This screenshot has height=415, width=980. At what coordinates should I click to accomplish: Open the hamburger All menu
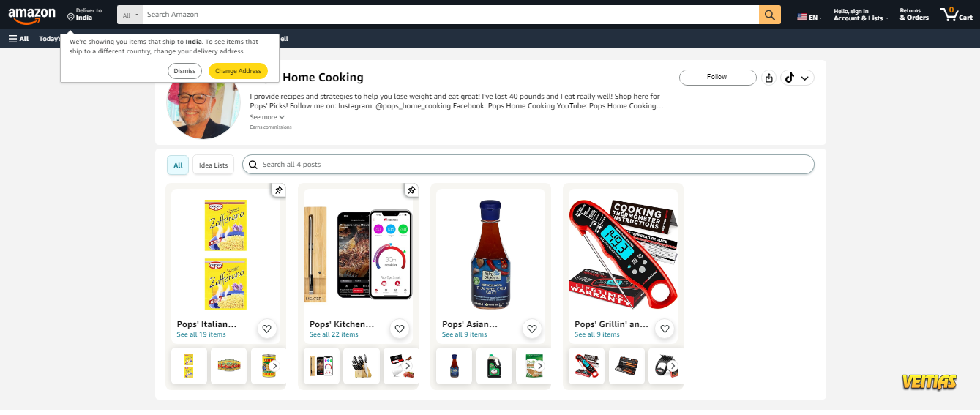pyautogui.click(x=19, y=39)
